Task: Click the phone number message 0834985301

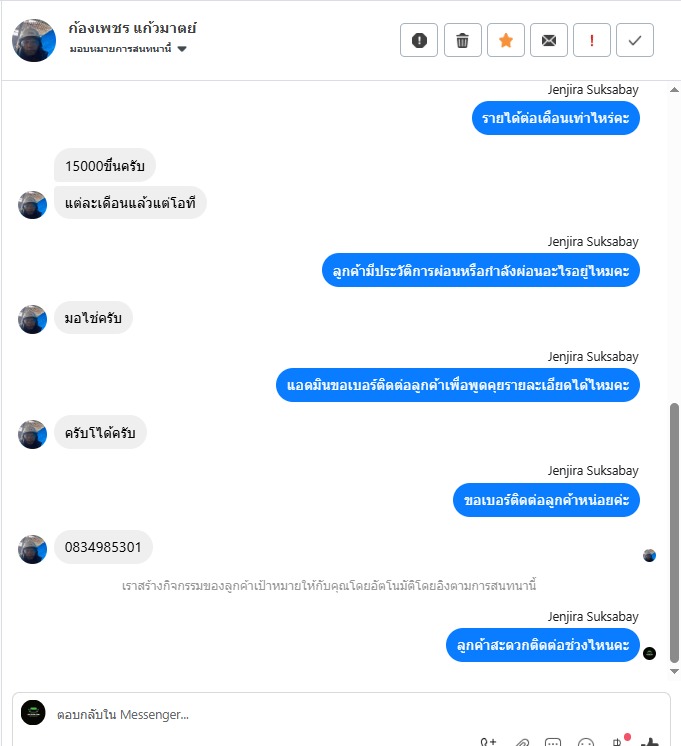Action: point(103,547)
